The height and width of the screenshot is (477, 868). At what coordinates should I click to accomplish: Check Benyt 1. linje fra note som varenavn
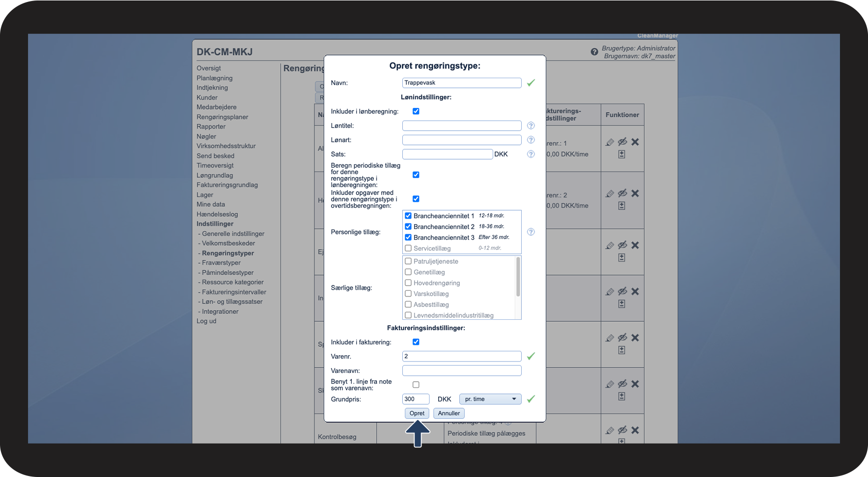click(416, 385)
